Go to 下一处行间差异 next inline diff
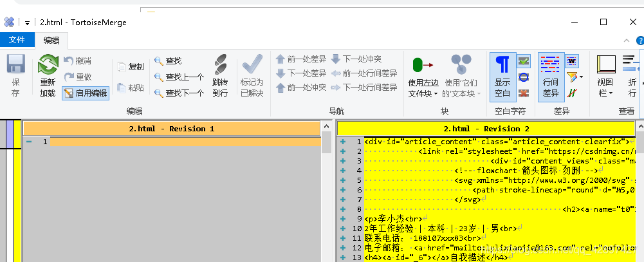The image size is (644, 262). point(364,87)
